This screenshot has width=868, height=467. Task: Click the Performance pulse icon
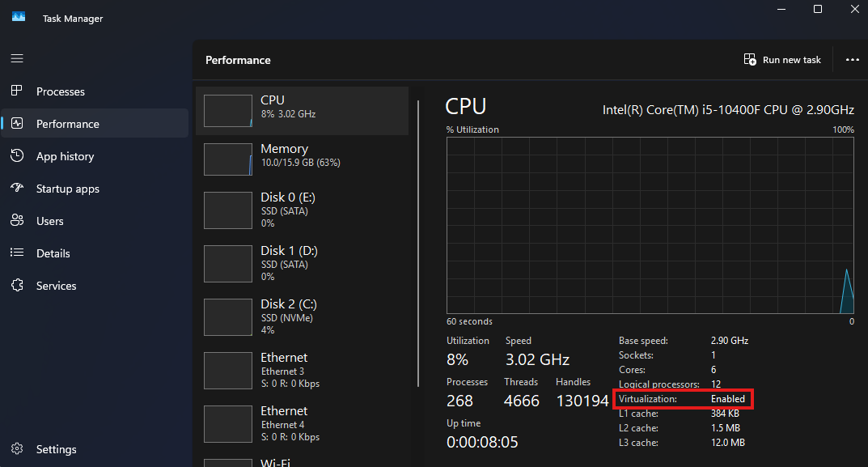pos(17,124)
